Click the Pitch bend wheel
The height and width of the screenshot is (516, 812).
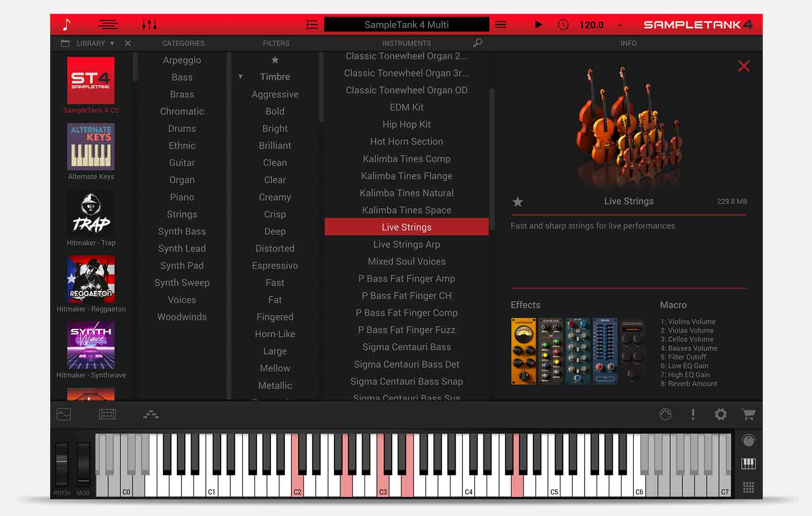coord(62,464)
